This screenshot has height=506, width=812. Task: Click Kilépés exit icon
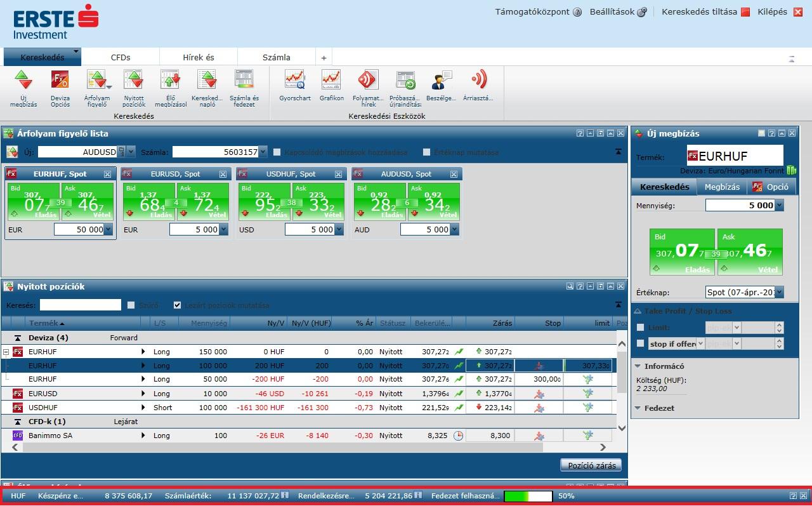(797, 12)
